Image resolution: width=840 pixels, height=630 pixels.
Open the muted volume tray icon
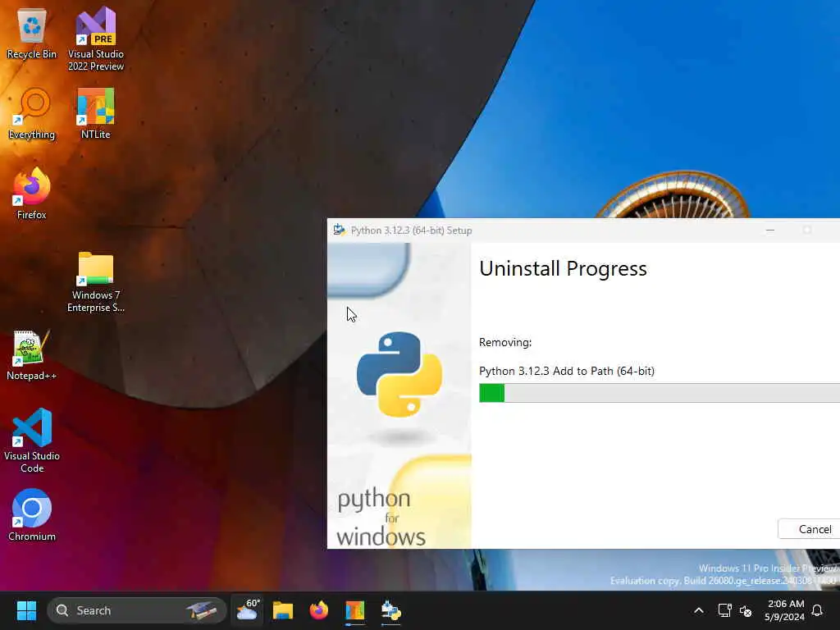coord(745,610)
